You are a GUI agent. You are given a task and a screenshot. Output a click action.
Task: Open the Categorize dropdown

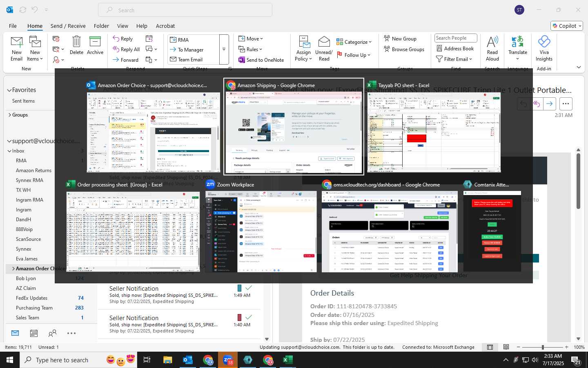pos(354,42)
